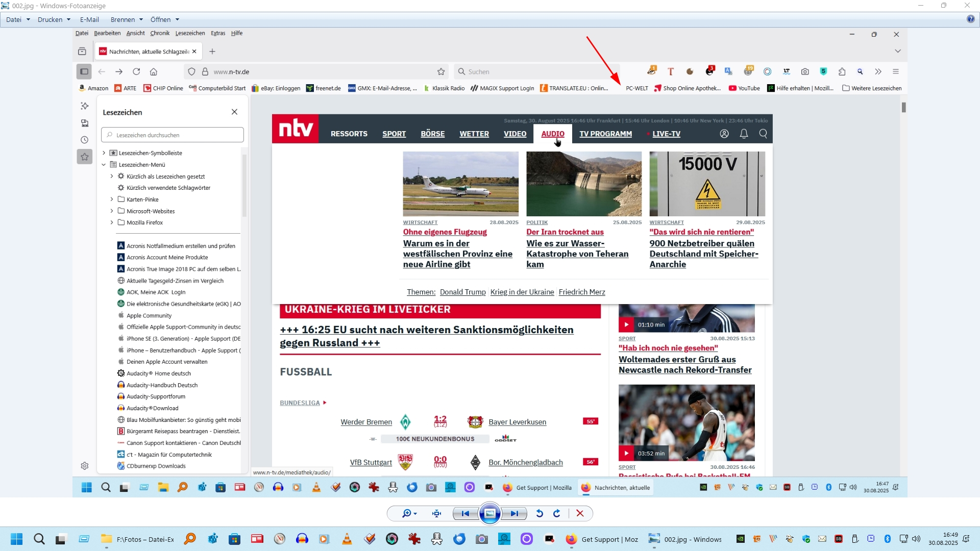This screenshot has width=980, height=551.
Task: Play the 01:10 min video
Action: [x=626, y=324]
